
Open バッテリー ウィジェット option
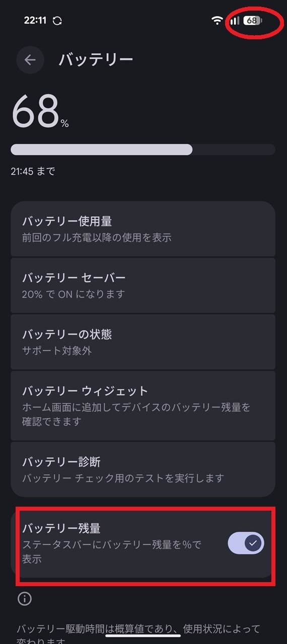pyautogui.click(x=143, y=406)
